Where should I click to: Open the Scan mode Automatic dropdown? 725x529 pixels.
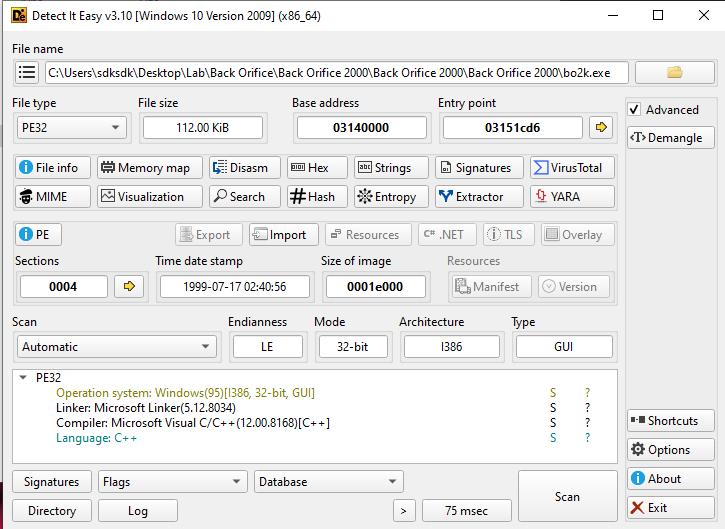point(116,347)
